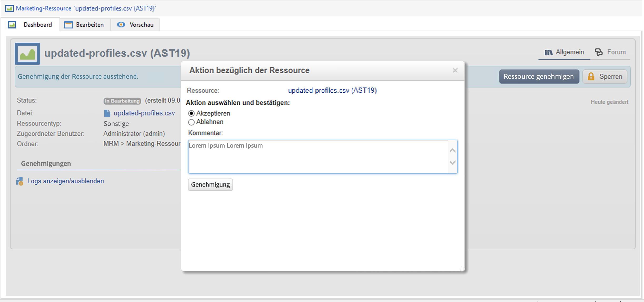The width and height of the screenshot is (644, 302).
Task: Click the eye icon on Vorschau tab
Action: pyautogui.click(x=121, y=25)
